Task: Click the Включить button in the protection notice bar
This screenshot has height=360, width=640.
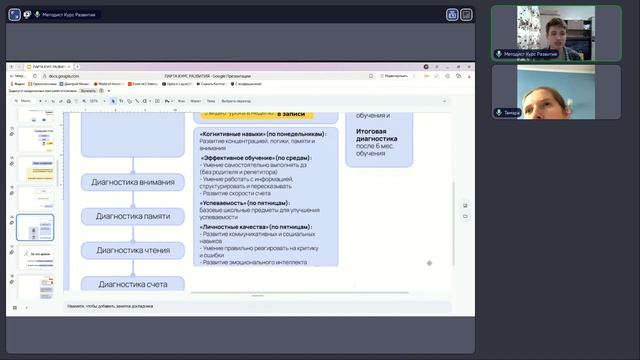Action: pos(88,91)
